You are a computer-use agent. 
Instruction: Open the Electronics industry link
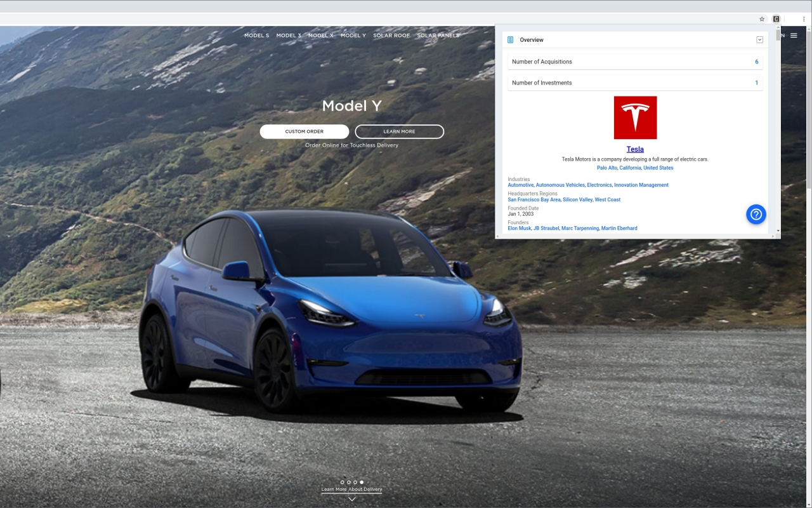tap(599, 185)
